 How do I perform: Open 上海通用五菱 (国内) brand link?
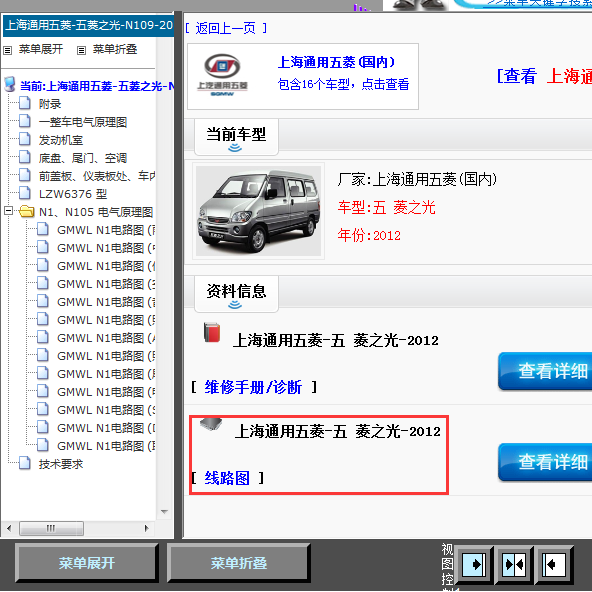coord(336,62)
